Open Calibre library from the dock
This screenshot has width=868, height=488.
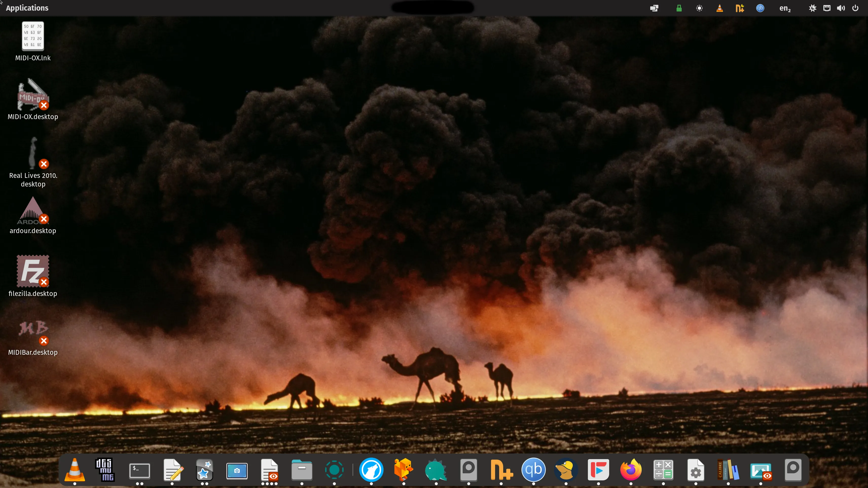[728, 470]
